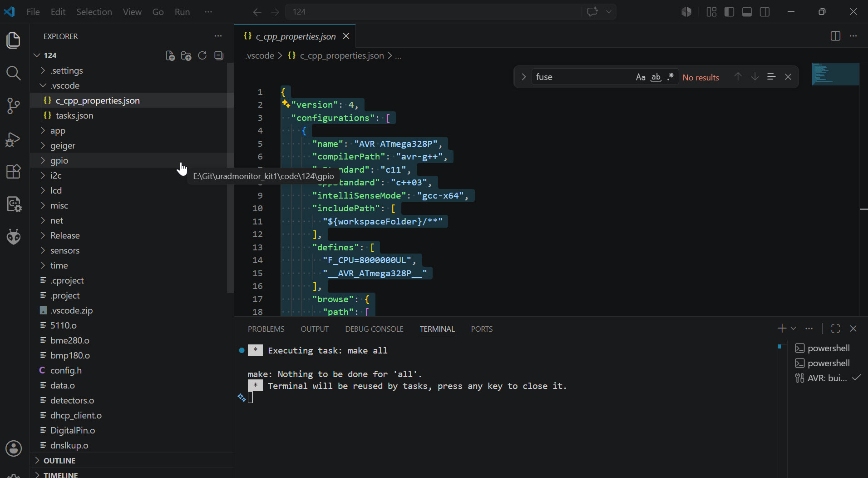
Task: Split the editor to the right
Action: [835, 36]
